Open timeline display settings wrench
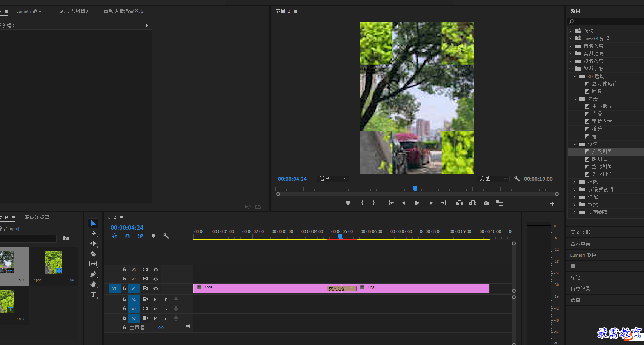 (166, 236)
